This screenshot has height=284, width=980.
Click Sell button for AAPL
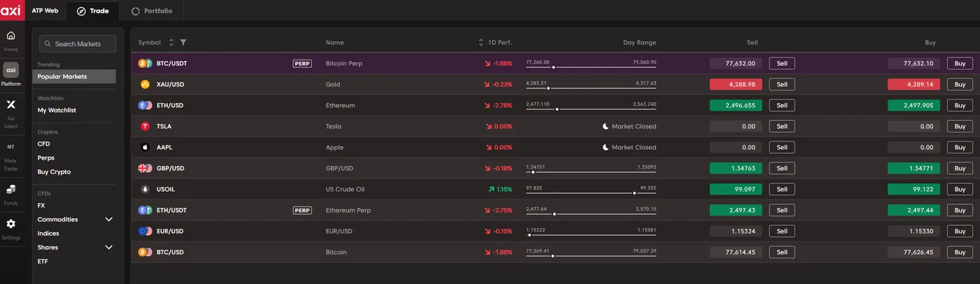782,147
